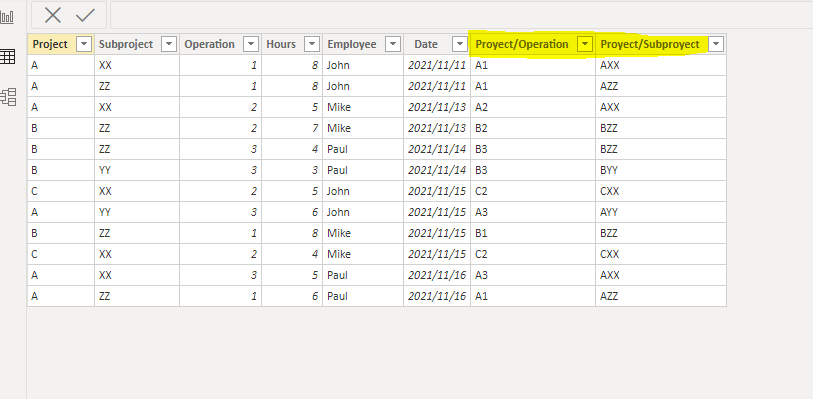Click the AYY cell in Proyect/Subproyect
The image size is (813, 399).
click(x=661, y=212)
